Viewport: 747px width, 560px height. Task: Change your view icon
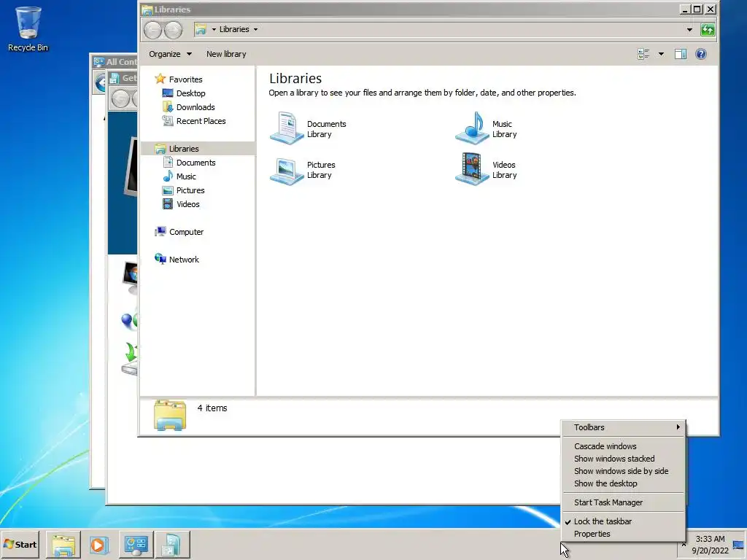pyautogui.click(x=643, y=54)
